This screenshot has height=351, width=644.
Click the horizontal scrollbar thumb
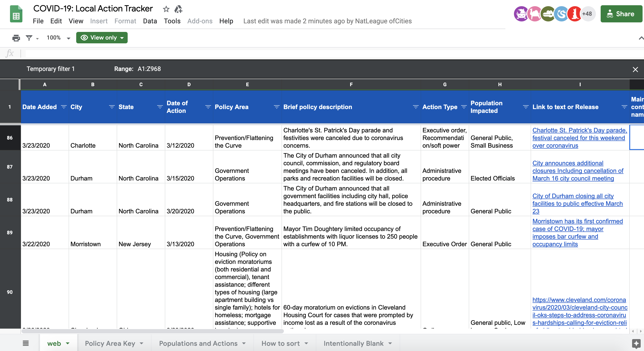click(x=152, y=331)
